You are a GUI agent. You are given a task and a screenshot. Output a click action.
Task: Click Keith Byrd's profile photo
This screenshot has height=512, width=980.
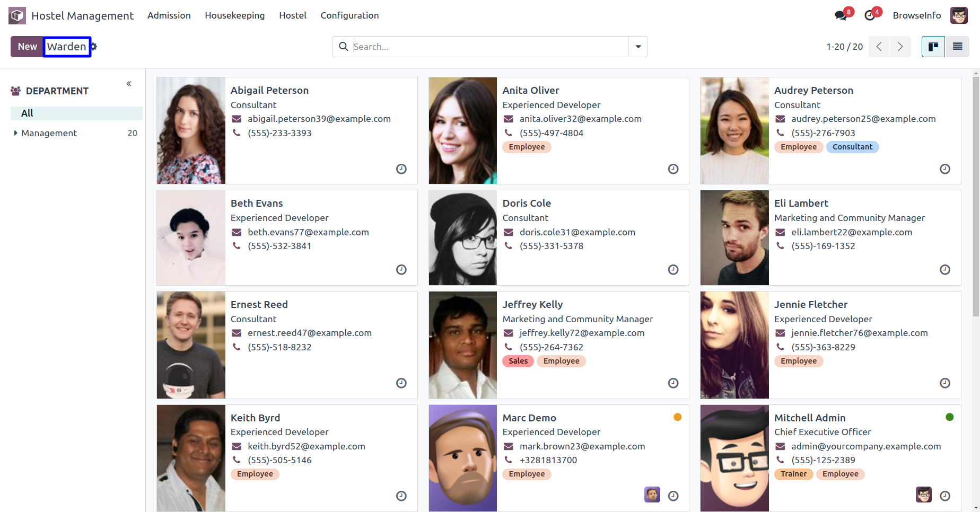click(191, 458)
